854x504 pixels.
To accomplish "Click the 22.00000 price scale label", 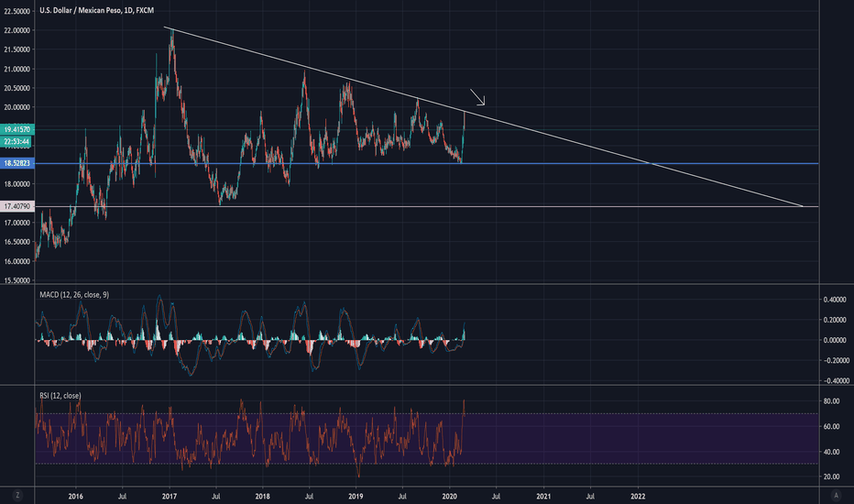I will pyautogui.click(x=18, y=30).
